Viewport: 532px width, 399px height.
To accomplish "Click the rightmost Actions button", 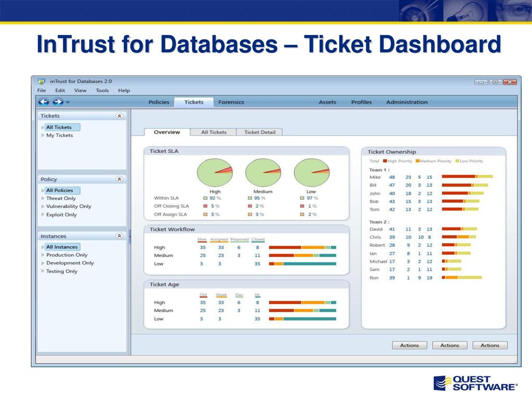I will coord(490,345).
